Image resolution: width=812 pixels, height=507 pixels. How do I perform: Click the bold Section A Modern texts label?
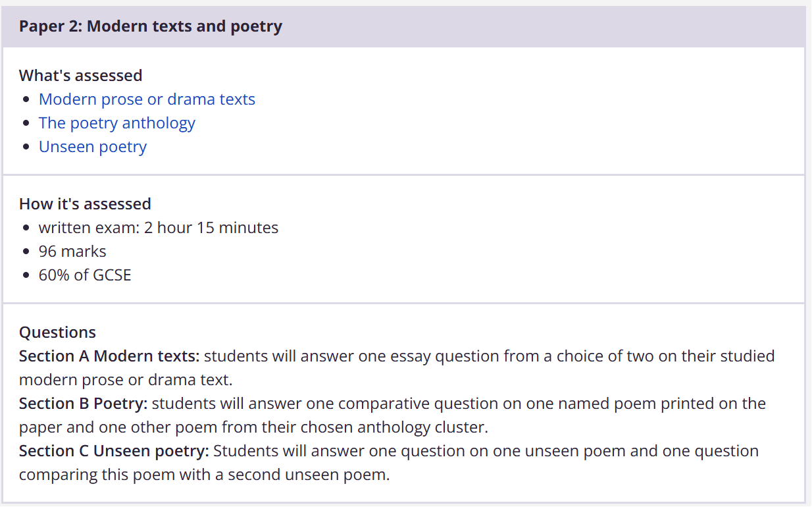click(109, 356)
